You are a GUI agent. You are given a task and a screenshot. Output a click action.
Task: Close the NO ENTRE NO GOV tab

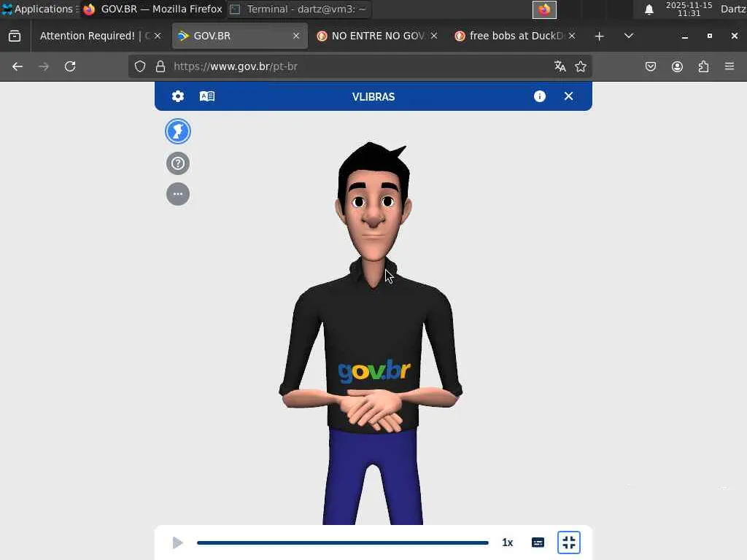pyautogui.click(x=433, y=36)
